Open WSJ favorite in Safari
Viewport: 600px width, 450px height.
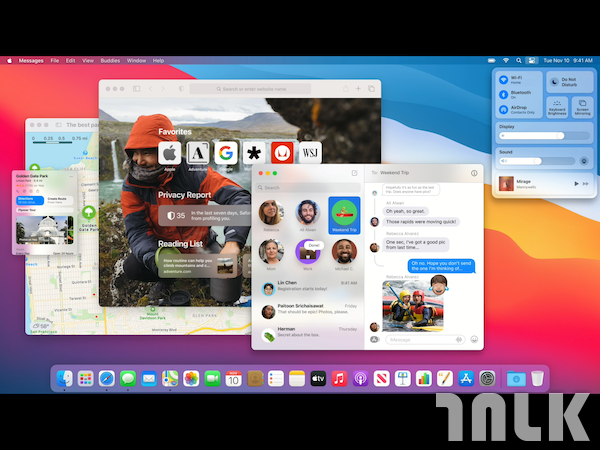310,153
